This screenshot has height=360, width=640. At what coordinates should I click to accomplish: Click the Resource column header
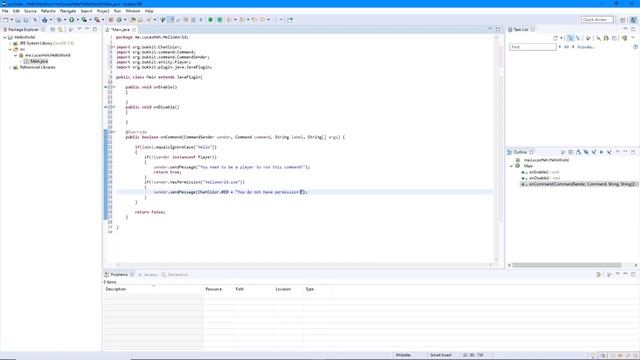coord(218,289)
